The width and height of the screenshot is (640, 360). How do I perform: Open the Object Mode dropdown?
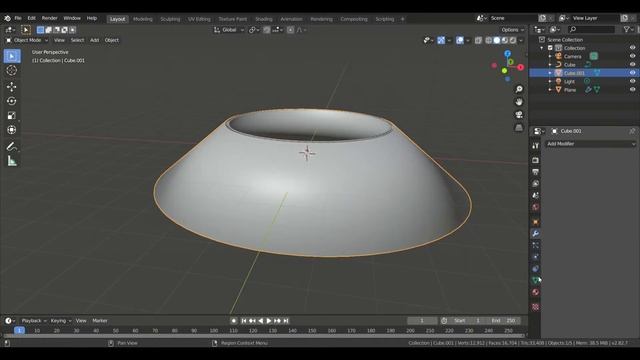[27, 40]
